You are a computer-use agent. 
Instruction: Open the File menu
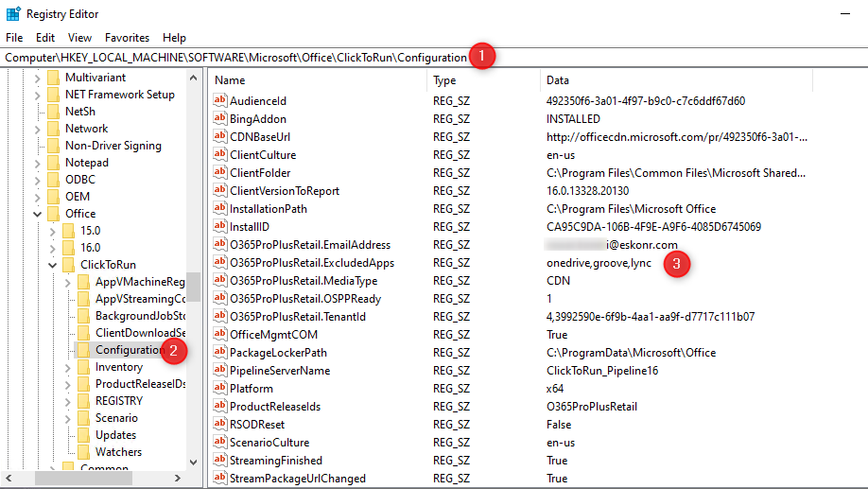[14, 38]
